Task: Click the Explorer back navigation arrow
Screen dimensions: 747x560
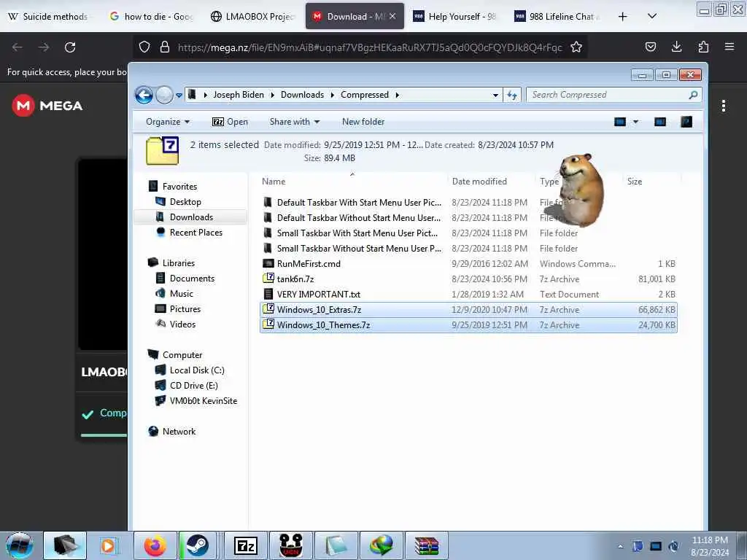Action: (144, 96)
